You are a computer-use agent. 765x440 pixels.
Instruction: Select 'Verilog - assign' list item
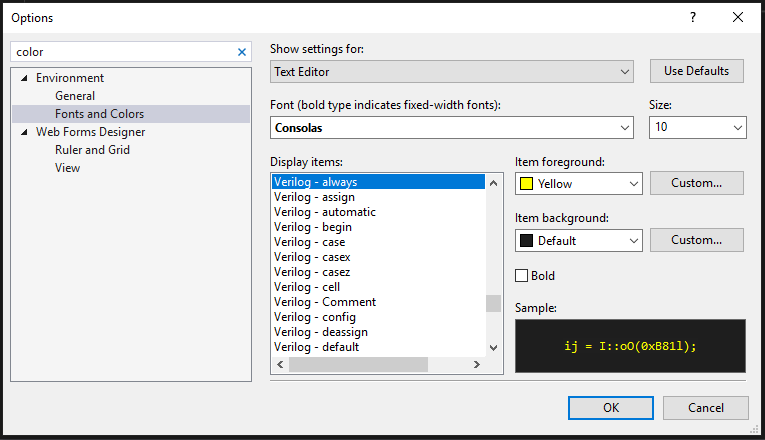[378, 197]
